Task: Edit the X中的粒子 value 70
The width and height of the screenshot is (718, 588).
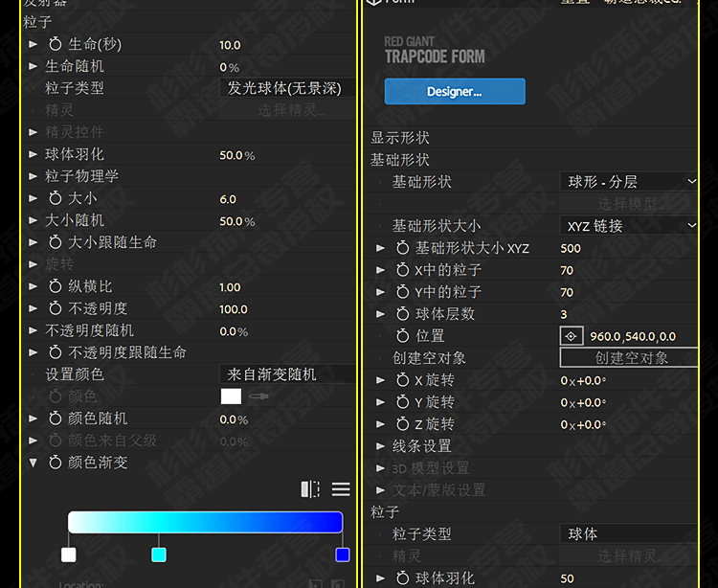Action: pyautogui.click(x=567, y=270)
